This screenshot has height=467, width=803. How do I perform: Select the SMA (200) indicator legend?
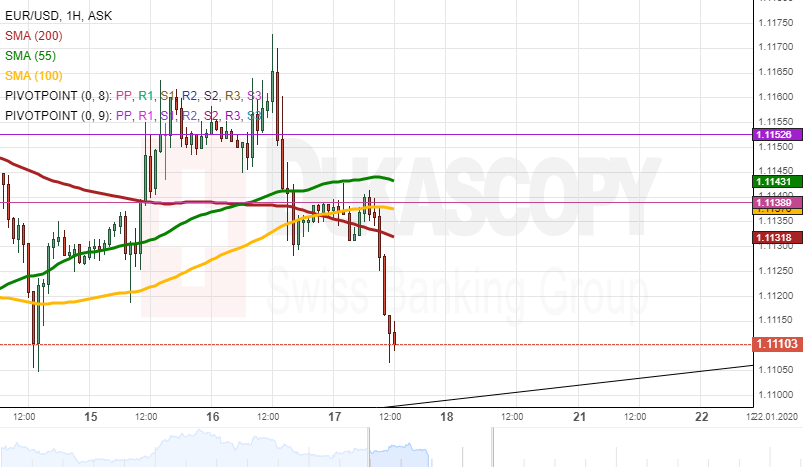(x=36, y=35)
